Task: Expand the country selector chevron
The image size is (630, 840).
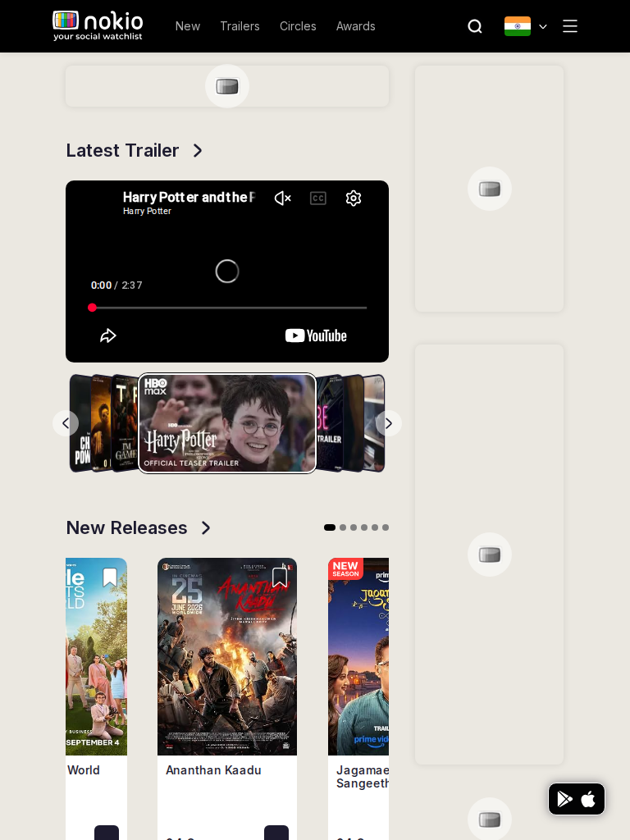Action: (x=543, y=26)
